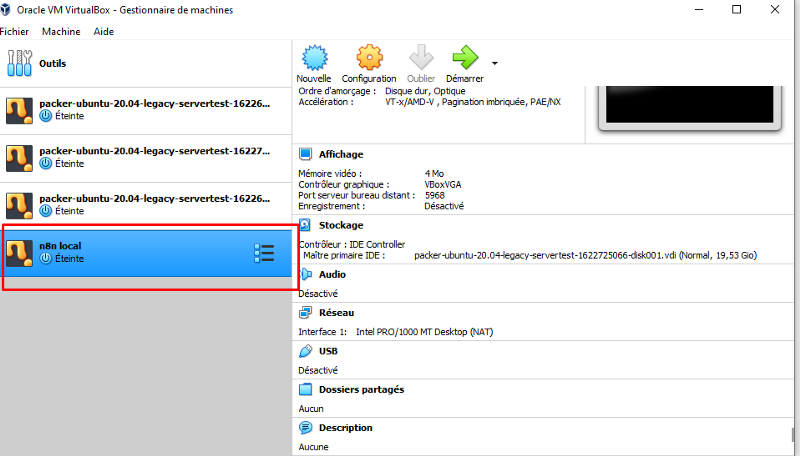The image size is (800, 456).
Task: Open the Aide menu
Action: coord(104,31)
